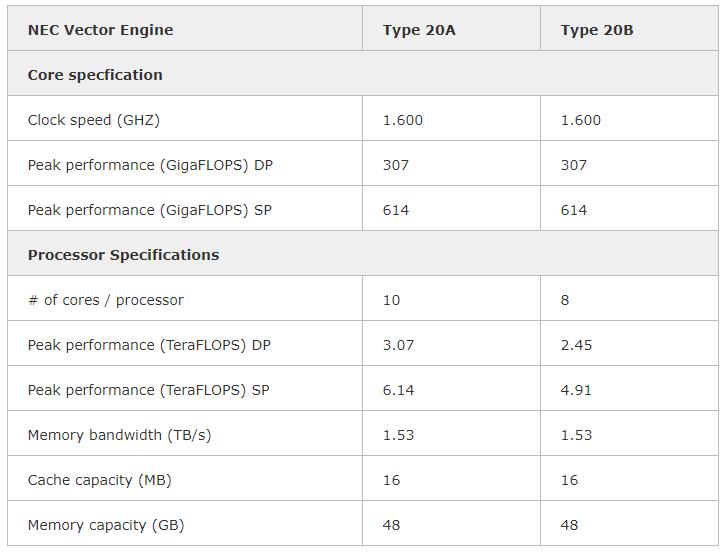The width and height of the screenshot is (724, 552).
Task: Click the Clock speed (GHZ) label
Action: coord(94,120)
